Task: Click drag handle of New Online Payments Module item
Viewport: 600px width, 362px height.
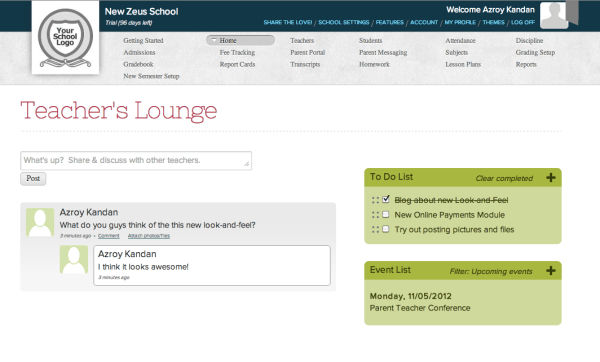Action: (x=375, y=215)
